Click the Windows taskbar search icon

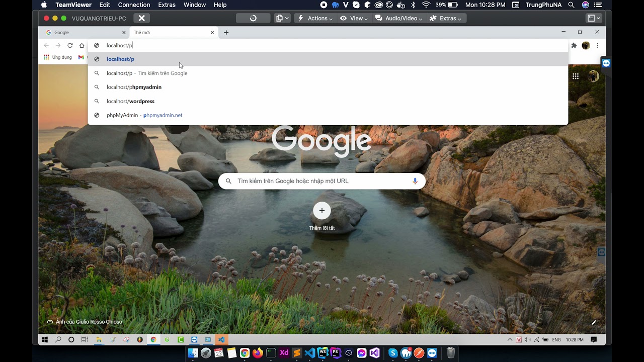click(x=58, y=340)
